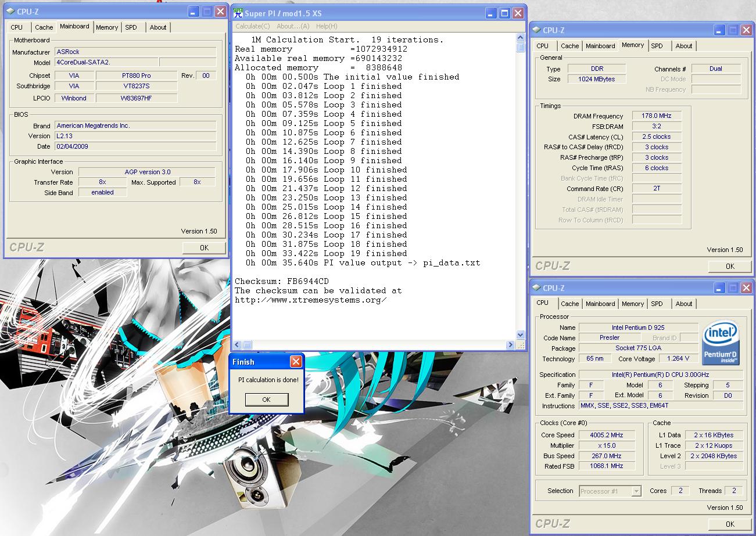Click the DRAM Frequency 178.0 MHz field
Image resolution: width=756 pixels, height=536 pixels.
coord(656,116)
